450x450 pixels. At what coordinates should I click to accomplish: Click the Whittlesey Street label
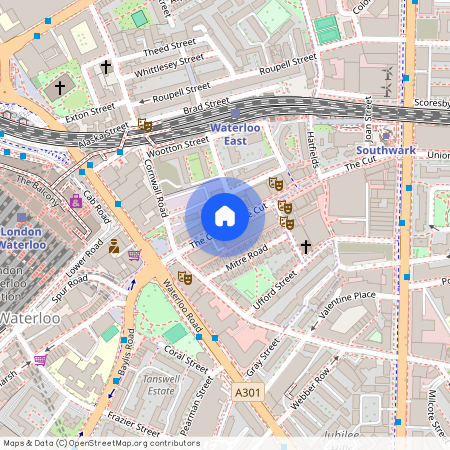coord(169,65)
